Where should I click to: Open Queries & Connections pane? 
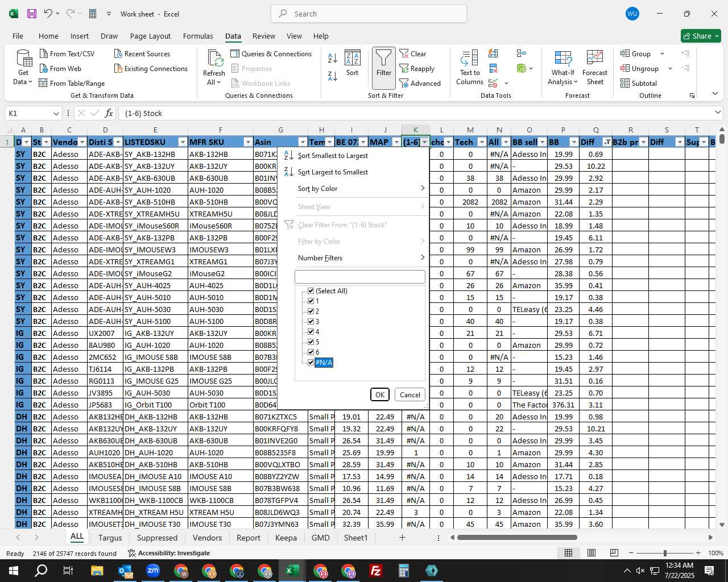(271, 53)
